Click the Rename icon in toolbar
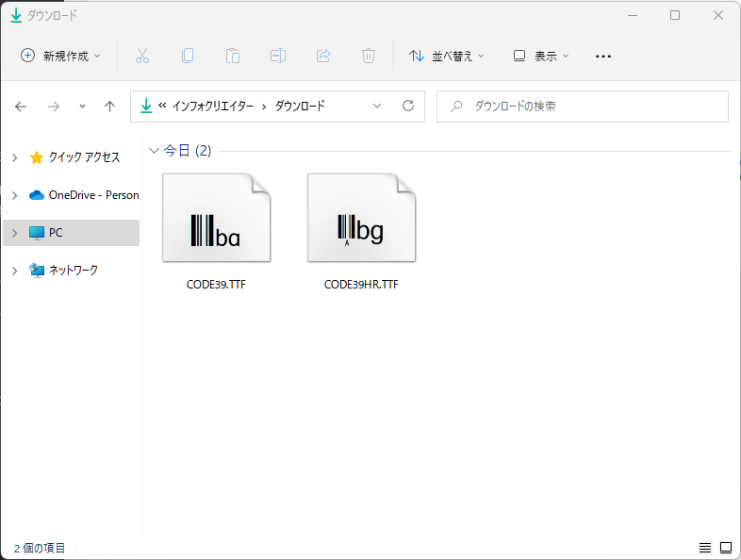Viewport: 741px width, 560px height. (278, 56)
